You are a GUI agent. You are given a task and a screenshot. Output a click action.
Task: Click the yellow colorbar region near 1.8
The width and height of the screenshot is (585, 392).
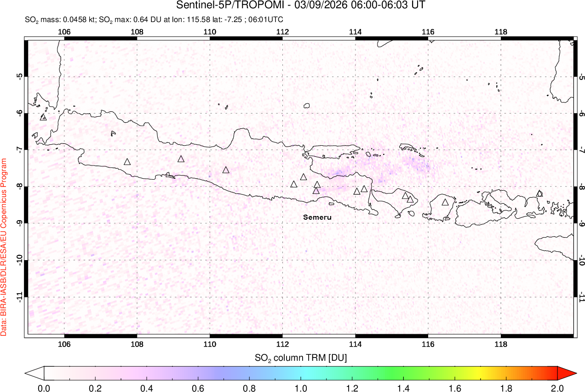point(506,373)
